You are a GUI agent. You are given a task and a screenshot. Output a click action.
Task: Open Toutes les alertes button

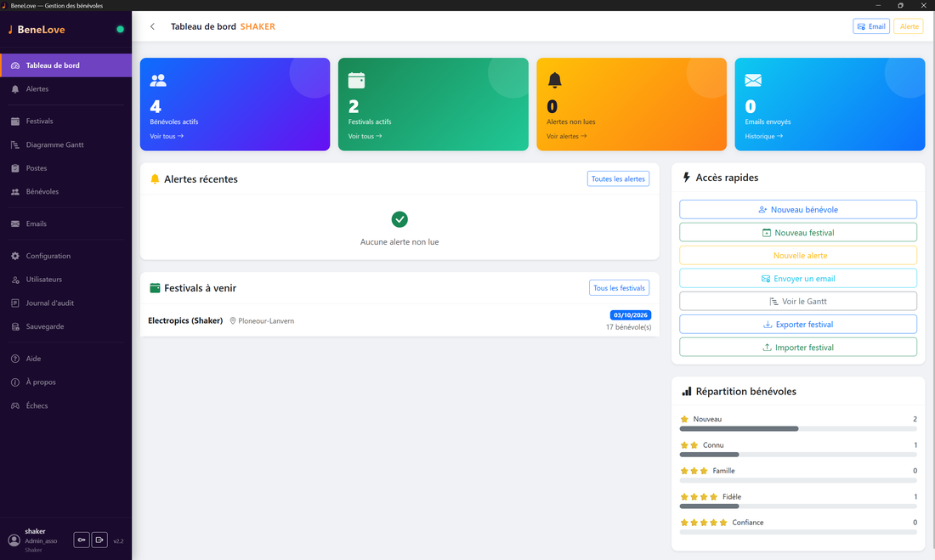618,179
